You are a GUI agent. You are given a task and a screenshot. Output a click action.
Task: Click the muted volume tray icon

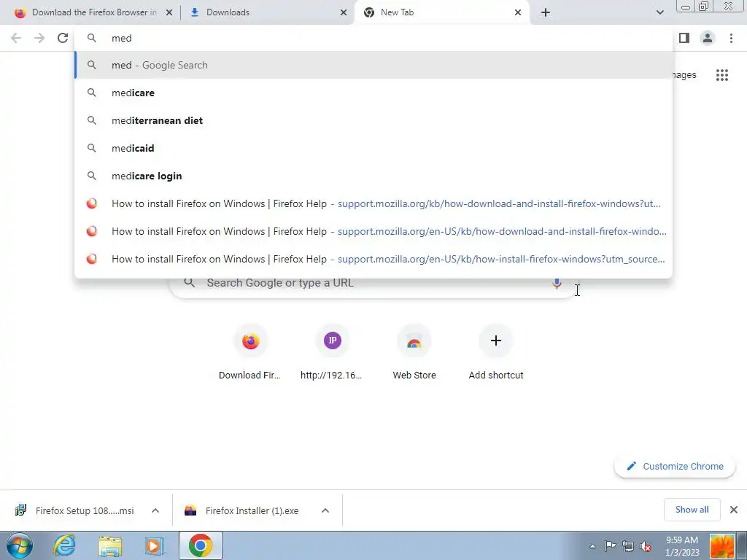coord(646,546)
